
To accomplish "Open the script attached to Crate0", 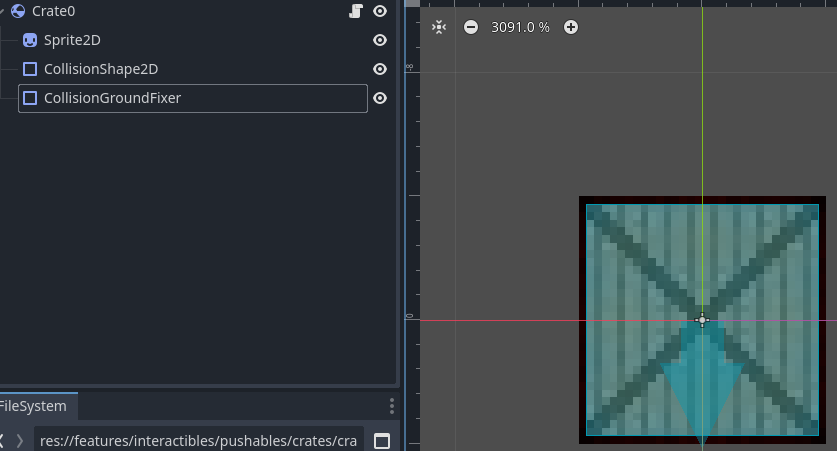I will pos(355,11).
